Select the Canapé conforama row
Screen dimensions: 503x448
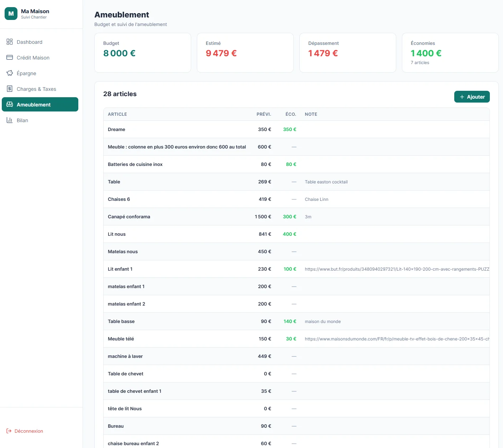pyautogui.click(x=296, y=217)
